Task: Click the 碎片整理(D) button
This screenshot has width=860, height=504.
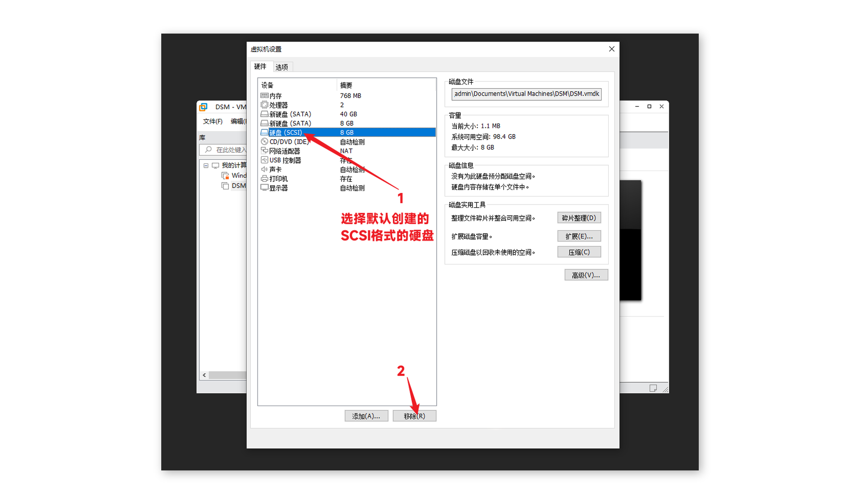Action: [579, 218]
